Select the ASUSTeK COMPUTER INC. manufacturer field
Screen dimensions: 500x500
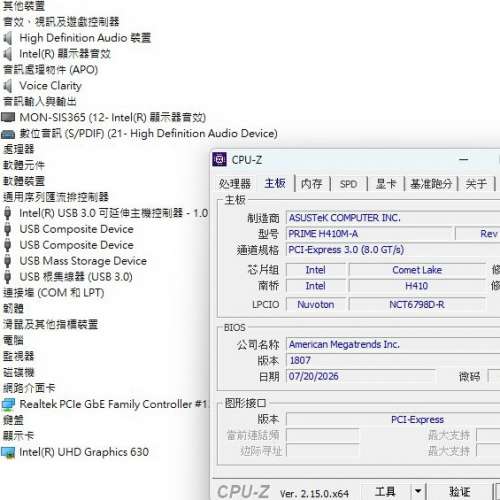point(393,218)
